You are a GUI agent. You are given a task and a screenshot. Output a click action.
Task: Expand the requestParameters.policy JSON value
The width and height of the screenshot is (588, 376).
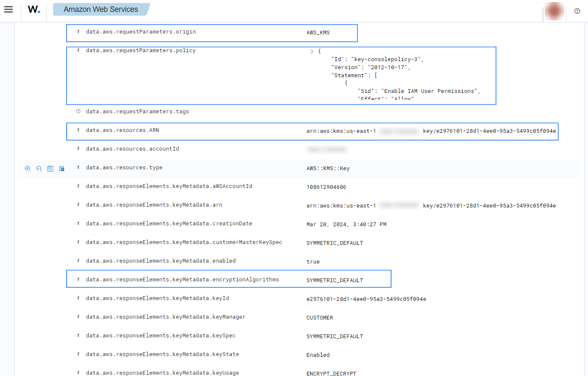click(312, 51)
